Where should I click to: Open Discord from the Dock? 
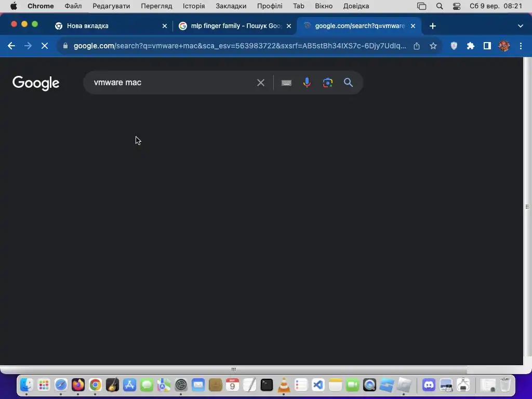coord(429,385)
